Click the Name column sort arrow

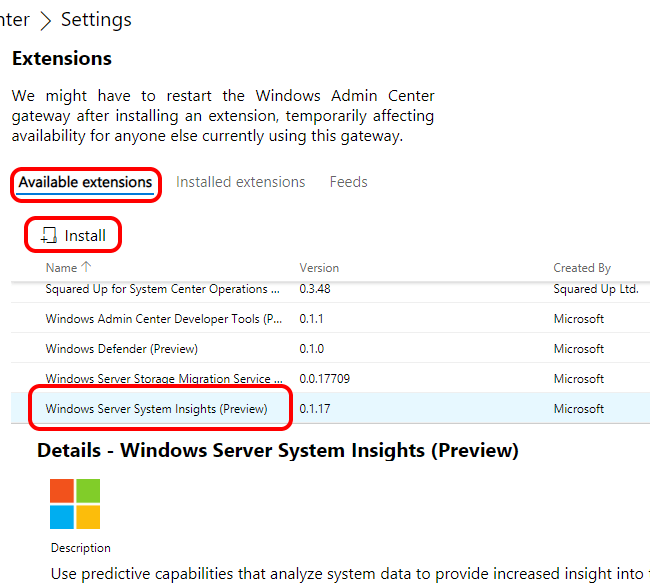point(86,267)
